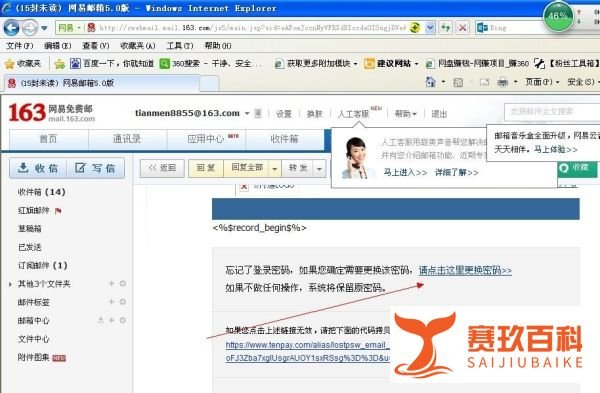Image resolution: width=600 pixels, height=393 pixels.
Task: Click the 收信 receive mail button
Action: coord(38,168)
